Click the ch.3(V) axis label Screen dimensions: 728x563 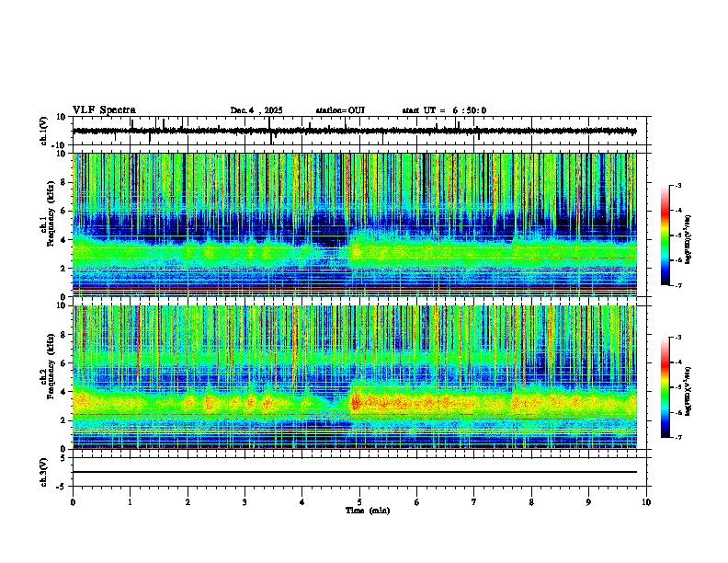coord(44,472)
